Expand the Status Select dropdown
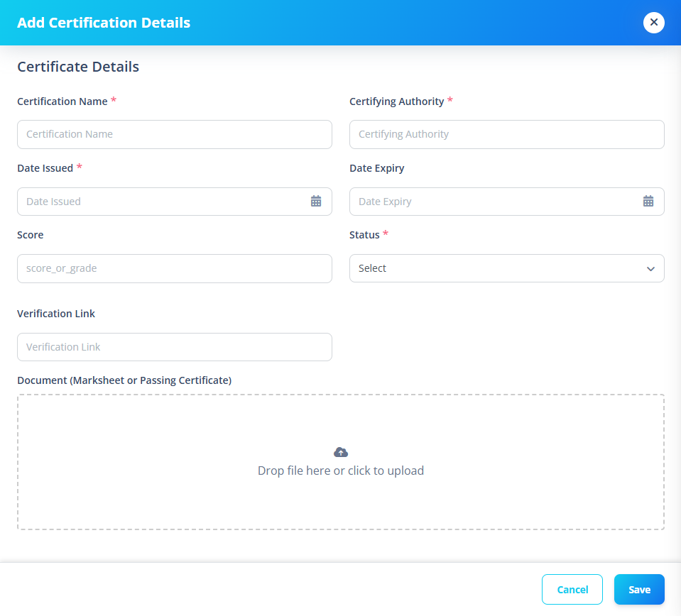The height and width of the screenshot is (616, 681). tap(507, 268)
